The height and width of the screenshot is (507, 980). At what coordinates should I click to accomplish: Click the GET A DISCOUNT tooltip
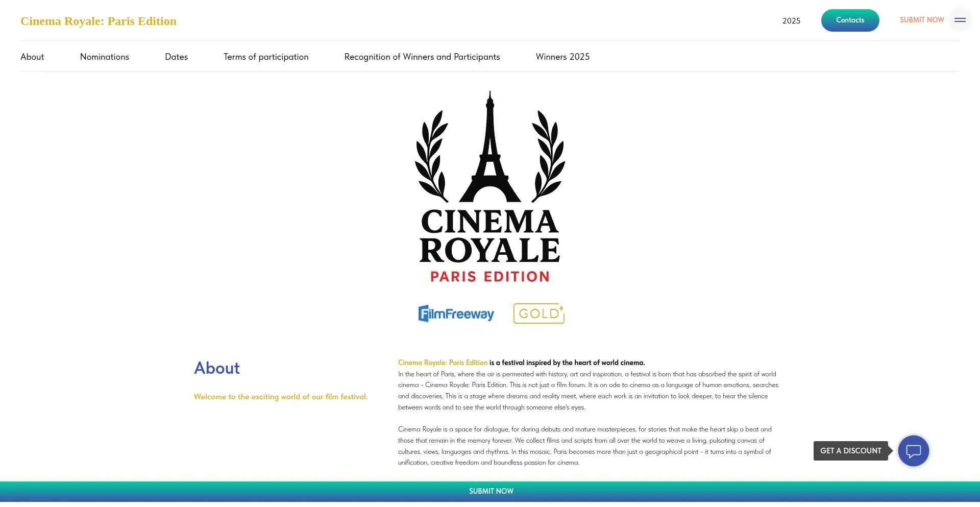(850, 451)
